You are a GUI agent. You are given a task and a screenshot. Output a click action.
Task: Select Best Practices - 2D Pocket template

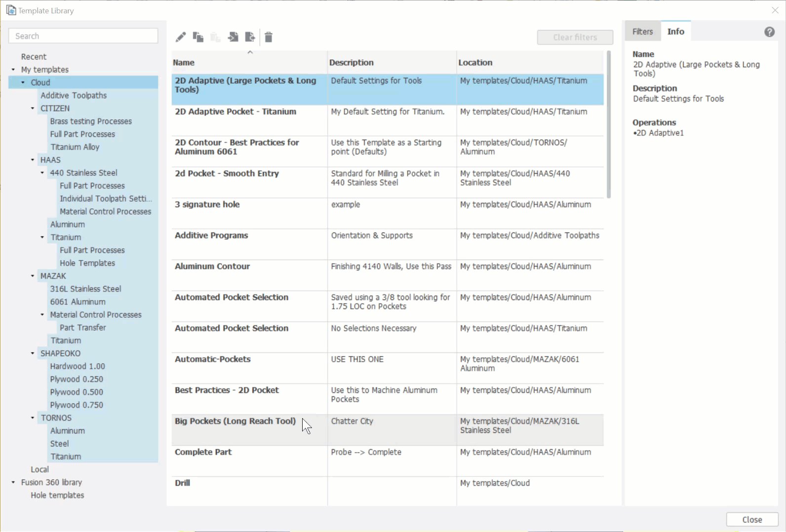pyautogui.click(x=388, y=399)
